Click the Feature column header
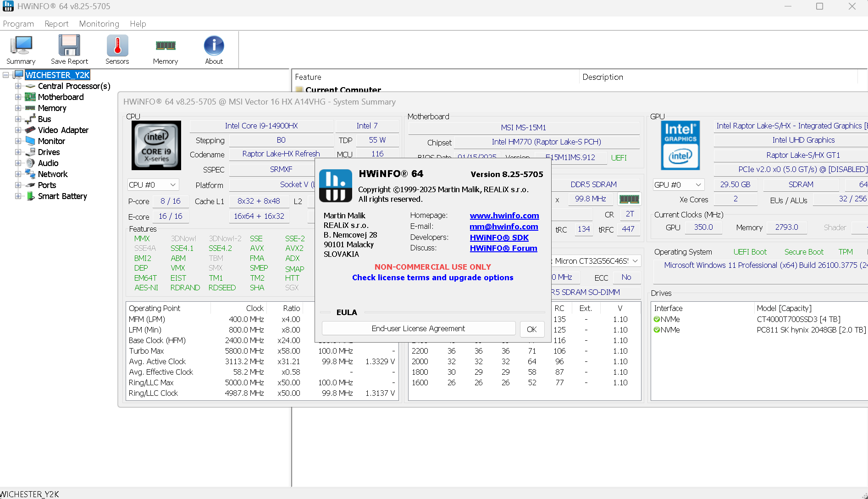The height and width of the screenshot is (499, 868). [436, 77]
